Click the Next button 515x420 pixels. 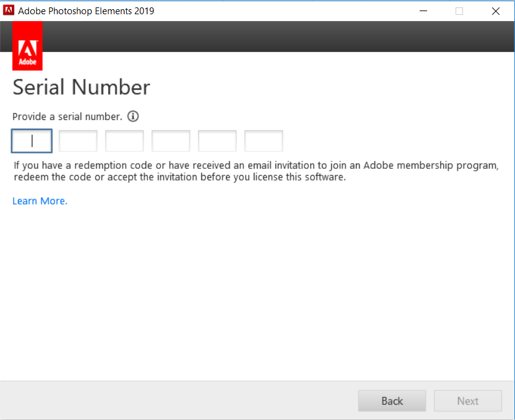pyautogui.click(x=467, y=401)
